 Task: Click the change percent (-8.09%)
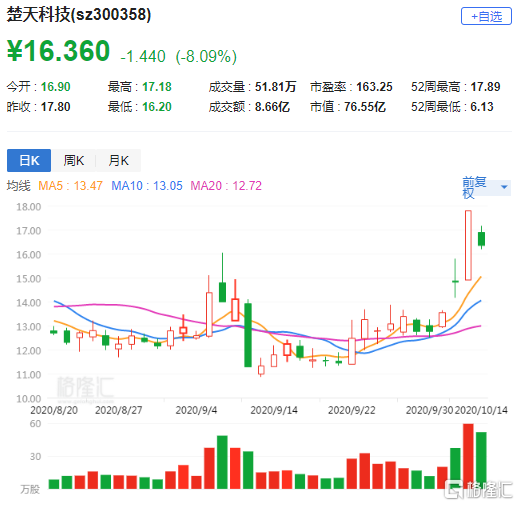coord(206,56)
